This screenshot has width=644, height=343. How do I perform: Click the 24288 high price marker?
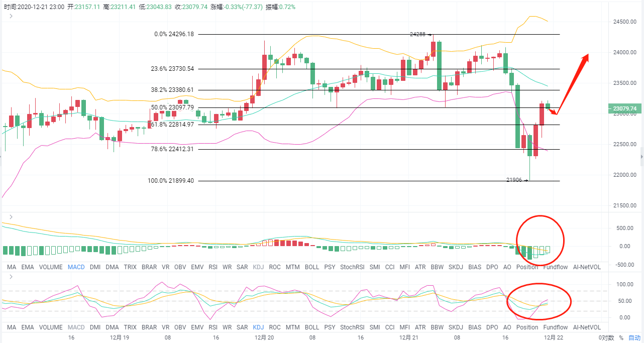point(421,35)
